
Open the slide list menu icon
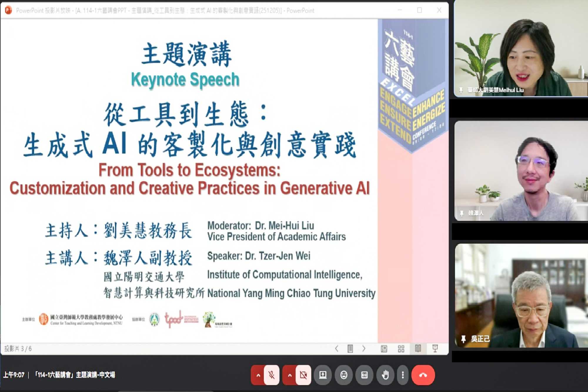[350, 349]
